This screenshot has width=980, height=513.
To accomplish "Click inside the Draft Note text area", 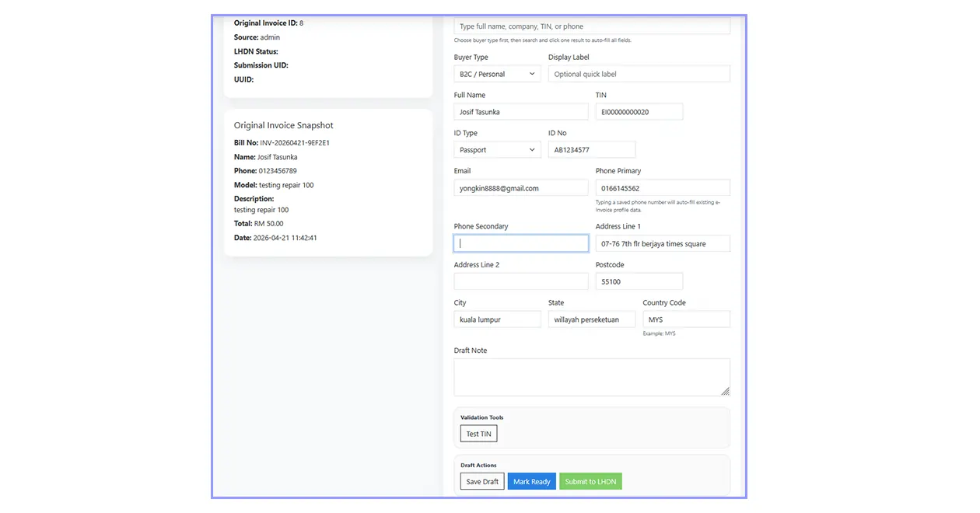I will tap(591, 375).
